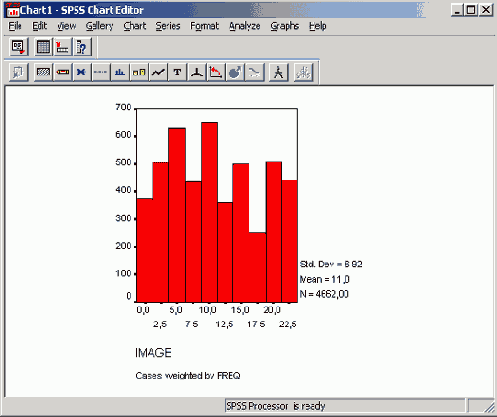The image size is (497, 417).
Task: Open the Marker style tool
Action: pos(82,72)
